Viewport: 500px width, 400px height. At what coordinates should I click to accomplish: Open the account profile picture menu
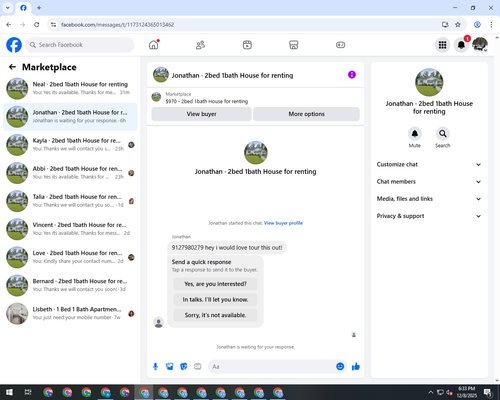(480, 45)
